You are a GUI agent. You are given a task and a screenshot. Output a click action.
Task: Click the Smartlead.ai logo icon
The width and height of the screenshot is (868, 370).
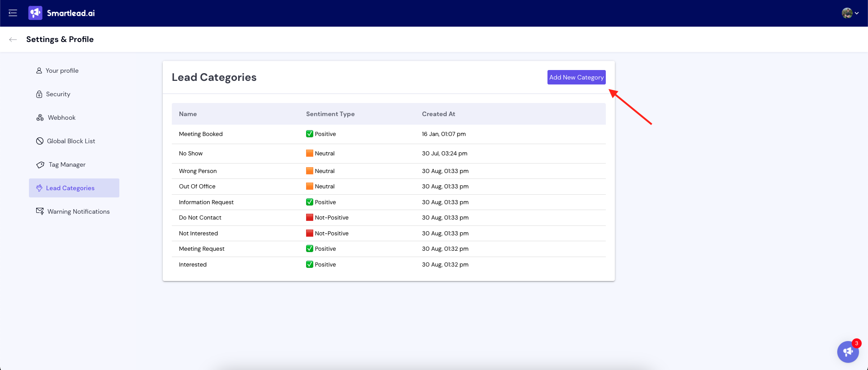pos(35,13)
